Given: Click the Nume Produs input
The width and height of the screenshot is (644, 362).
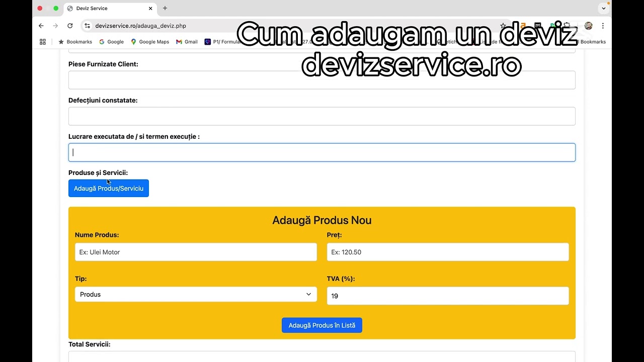Looking at the screenshot, I should click(x=196, y=252).
